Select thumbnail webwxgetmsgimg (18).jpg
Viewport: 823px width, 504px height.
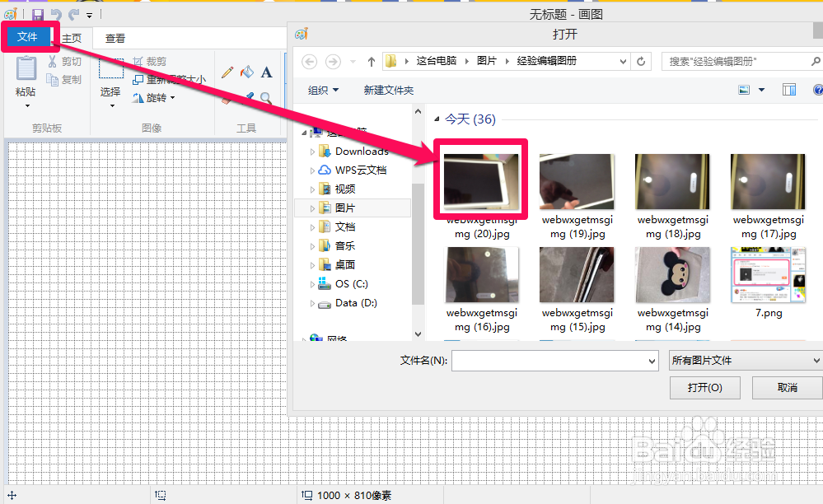pyautogui.click(x=672, y=181)
